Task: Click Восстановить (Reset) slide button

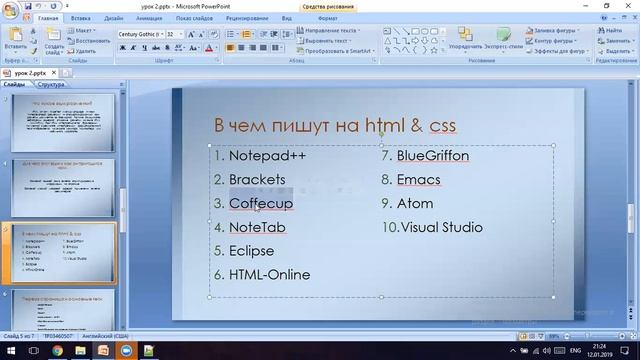Action: 89,41
